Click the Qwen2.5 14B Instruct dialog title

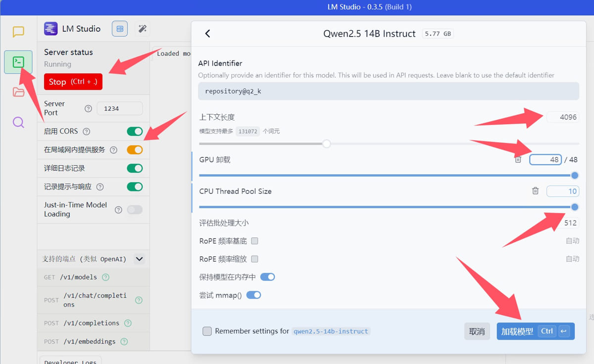pos(369,34)
